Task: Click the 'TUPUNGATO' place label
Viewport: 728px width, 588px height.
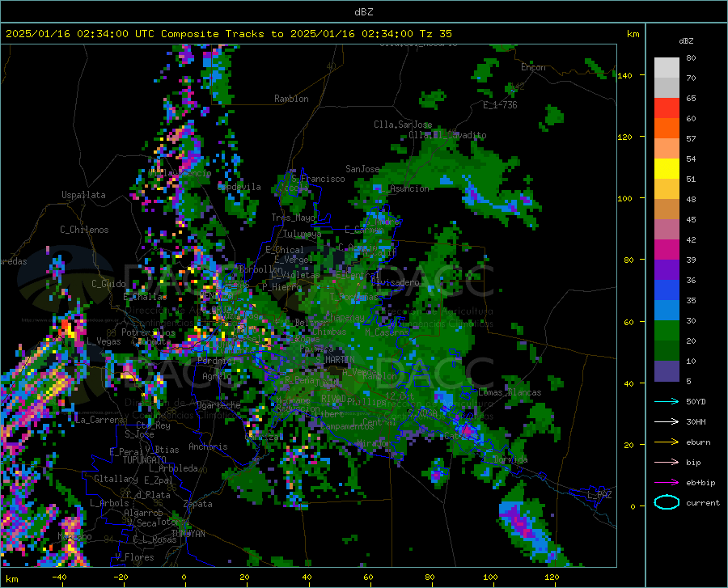Action: pyautogui.click(x=145, y=460)
